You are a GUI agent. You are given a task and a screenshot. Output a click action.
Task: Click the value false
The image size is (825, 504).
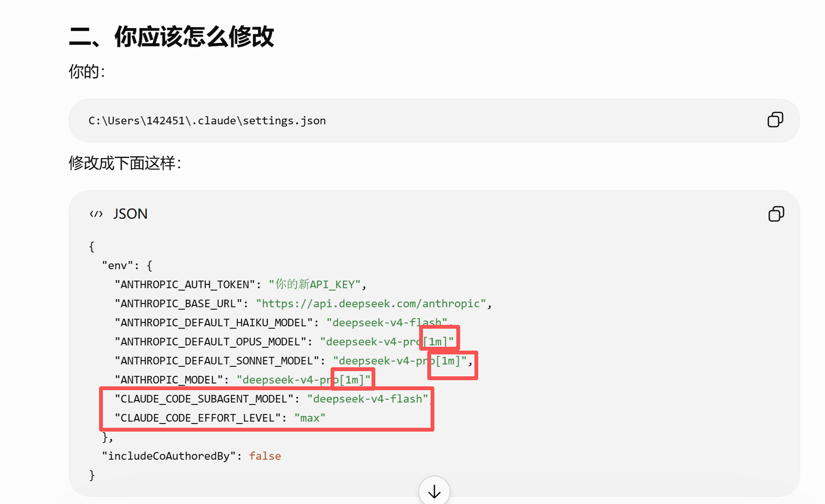[x=265, y=456]
